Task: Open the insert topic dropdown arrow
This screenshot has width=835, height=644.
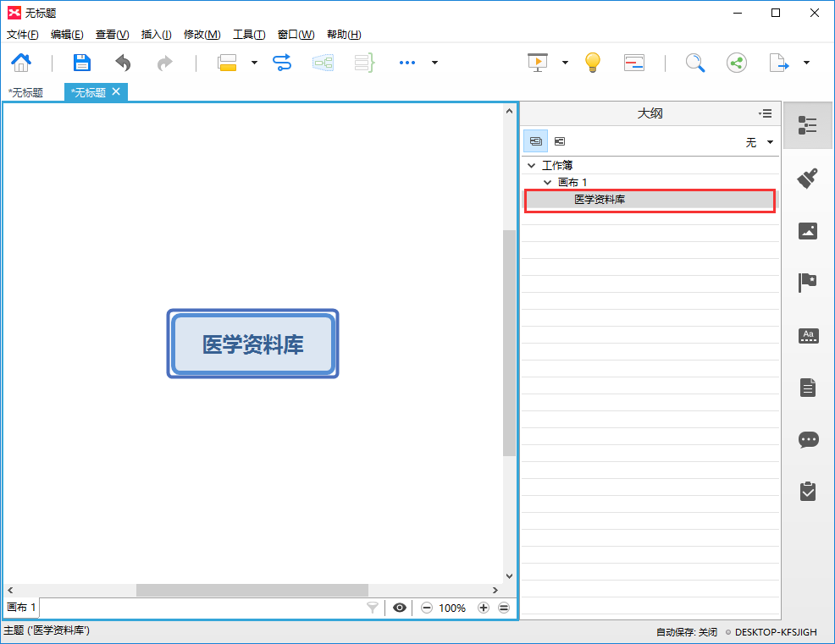Action: click(254, 63)
